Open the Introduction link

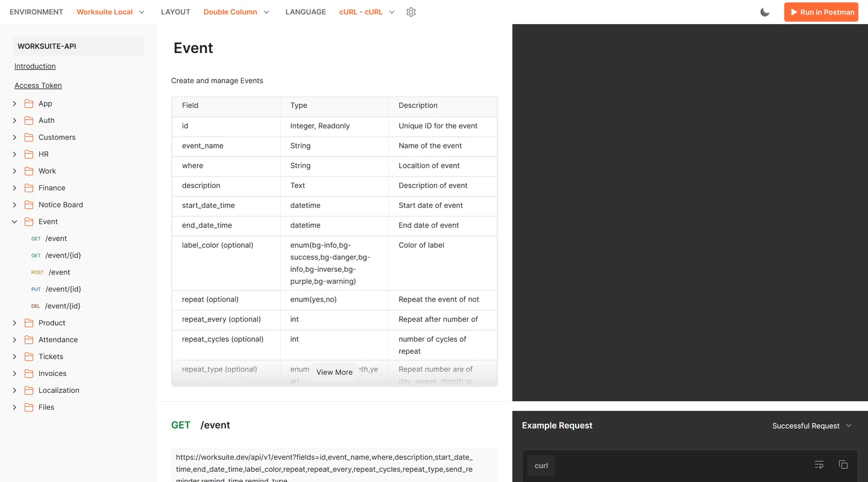[35, 66]
